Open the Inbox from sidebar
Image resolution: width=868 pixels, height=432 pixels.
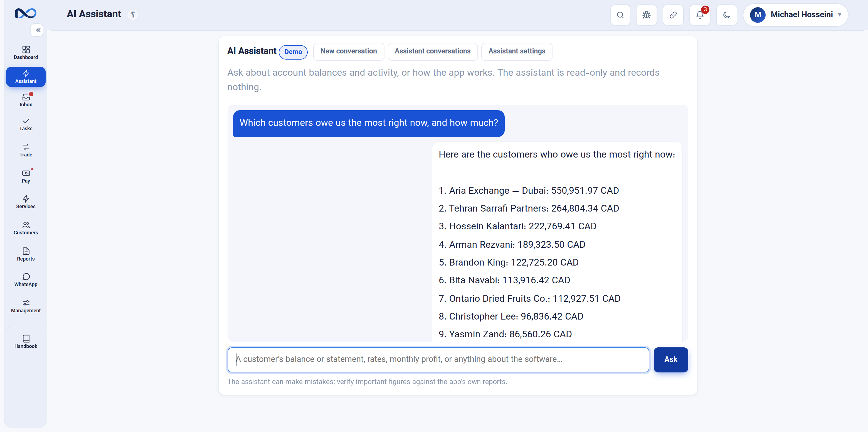pos(26,100)
